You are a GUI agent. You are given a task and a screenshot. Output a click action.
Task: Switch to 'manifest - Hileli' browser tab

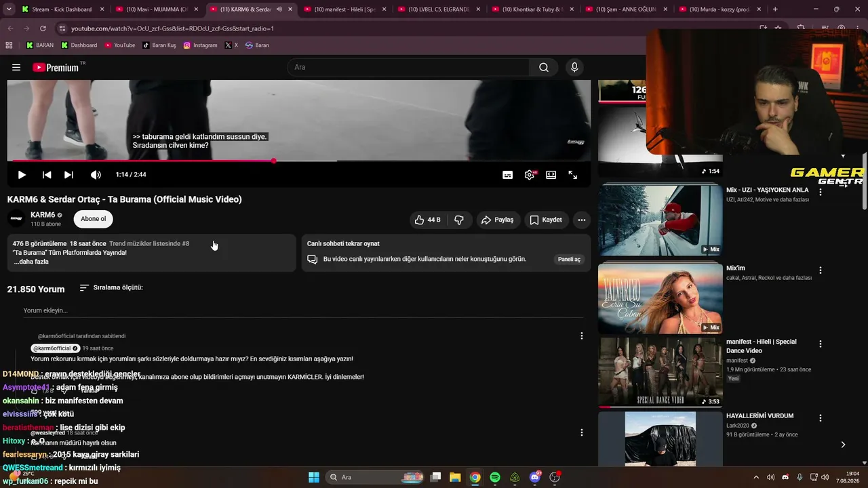[x=345, y=9]
